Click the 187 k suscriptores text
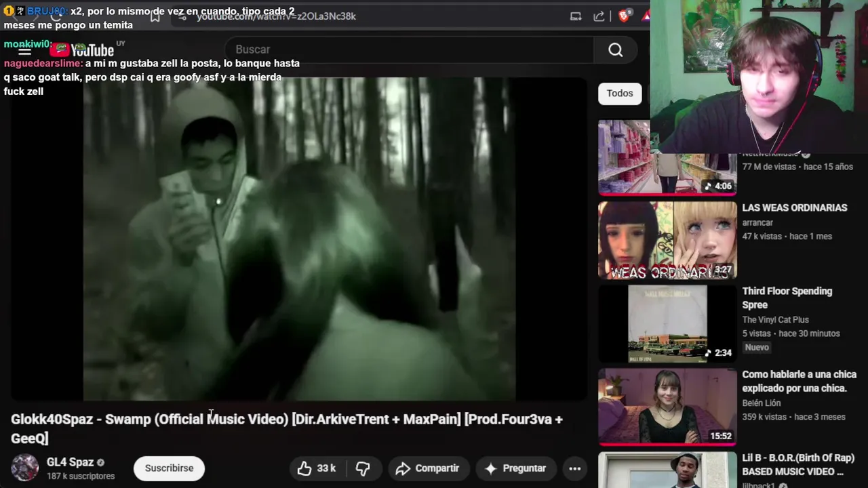The height and width of the screenshot is (488, 868). click(x=81, y=476)
